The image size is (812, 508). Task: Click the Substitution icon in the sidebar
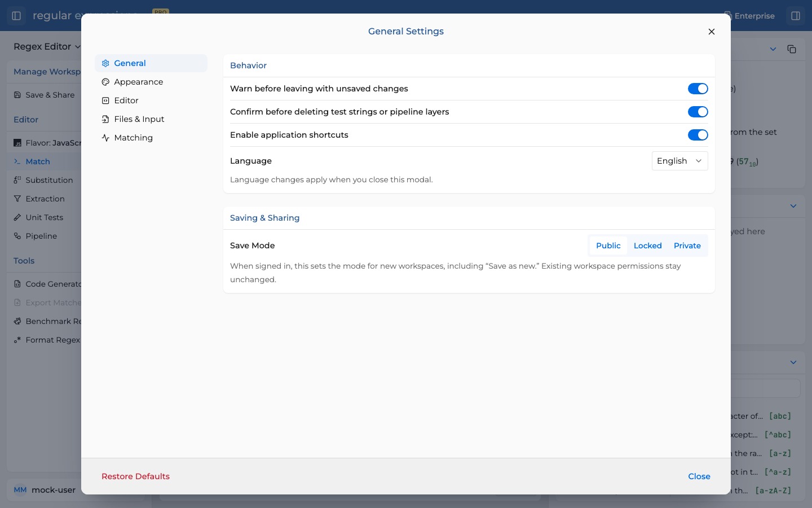coord(17,180)
